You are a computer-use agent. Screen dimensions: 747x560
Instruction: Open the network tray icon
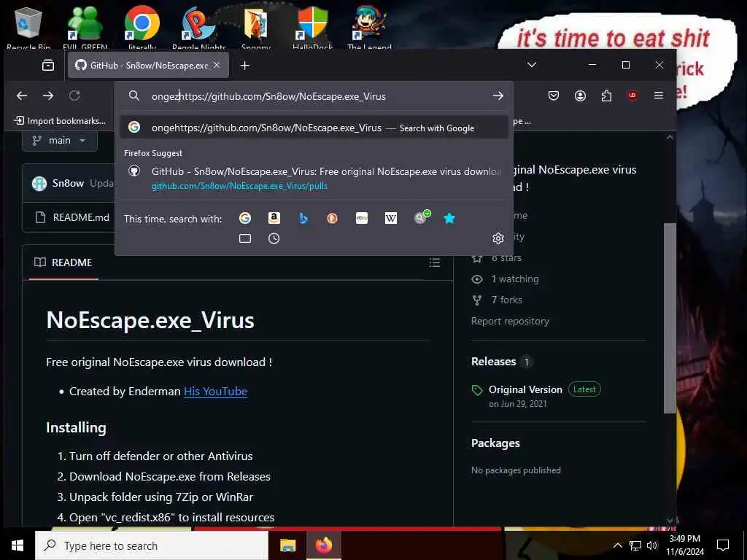tap(635, 545)
